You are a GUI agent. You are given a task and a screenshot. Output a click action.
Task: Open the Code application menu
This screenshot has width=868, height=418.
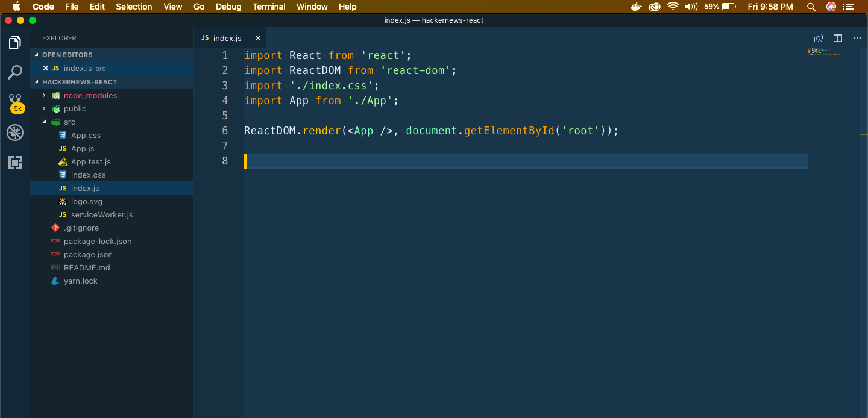click(x=43, y=7)
